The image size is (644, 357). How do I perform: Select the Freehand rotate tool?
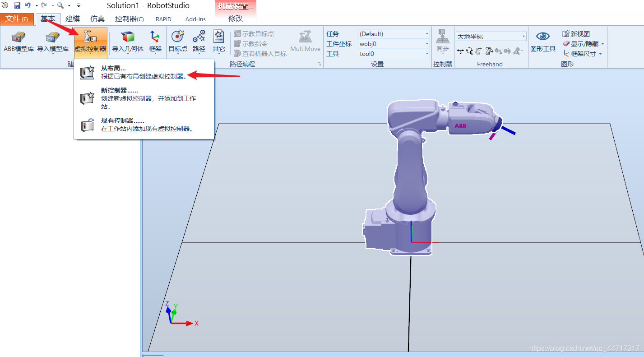(469, 51)
